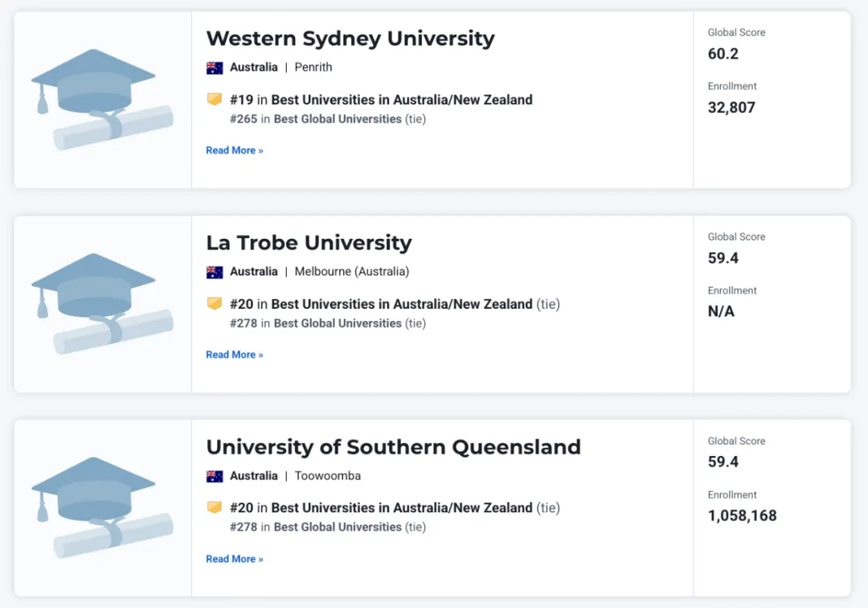Open the Western Sydney University title link
Image resolution: width=868 pixels, height=608 pixels.
pyautogui.click(x=350, y=39)
